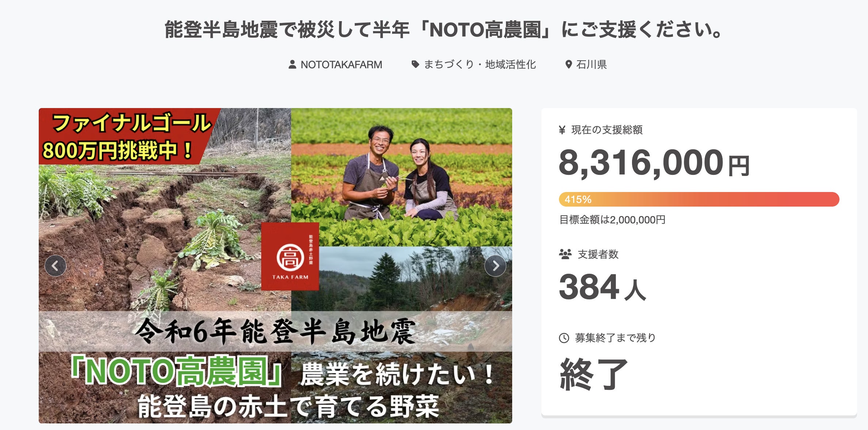The width and height of the screenshot is (868, 430).
Task: Advance to the next carousel image
Action: click(495, 266)
